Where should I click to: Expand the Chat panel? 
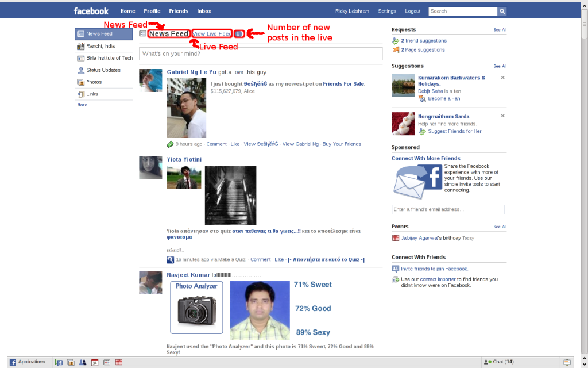tap(500, 362)
